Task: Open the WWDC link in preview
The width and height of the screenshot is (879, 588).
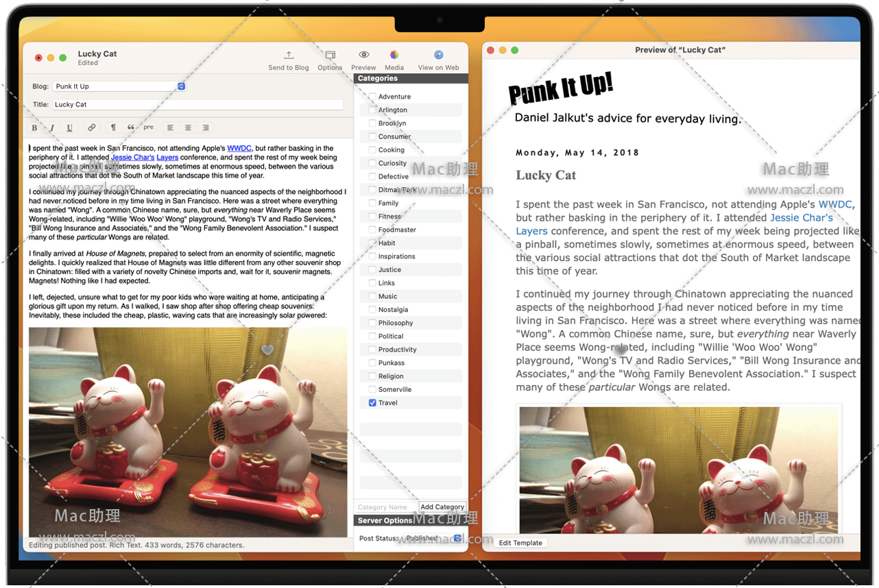Action: click(x=834, y=204)
